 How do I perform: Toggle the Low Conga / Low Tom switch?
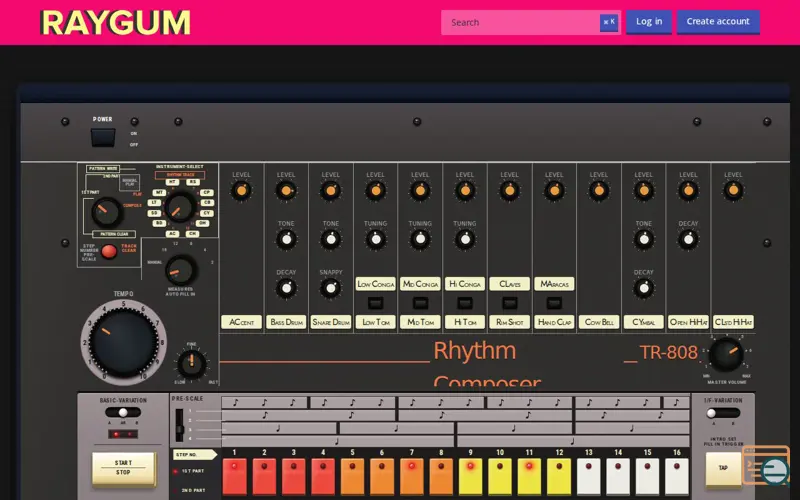[376, 304]
